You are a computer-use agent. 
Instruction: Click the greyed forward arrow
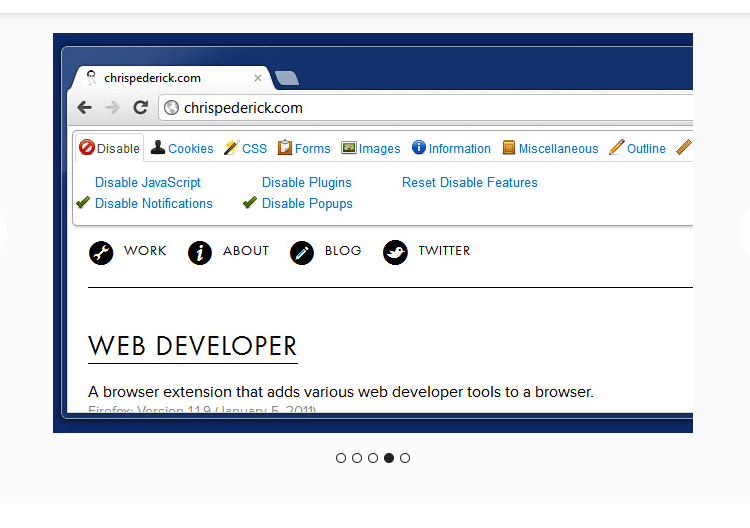[112, 108]
